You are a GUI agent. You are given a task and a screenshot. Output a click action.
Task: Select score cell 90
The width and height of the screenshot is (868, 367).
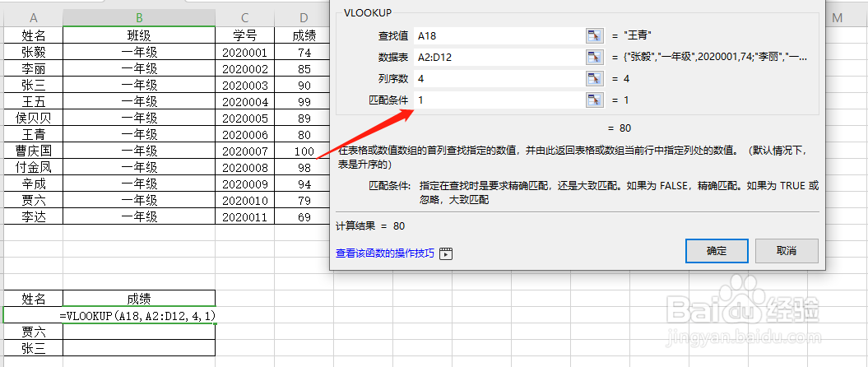[304, 86]
